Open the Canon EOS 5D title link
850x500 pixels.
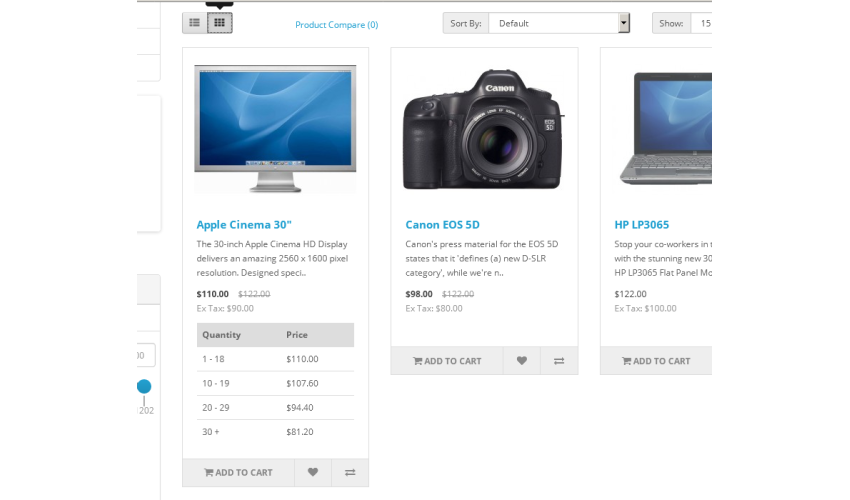442,225
